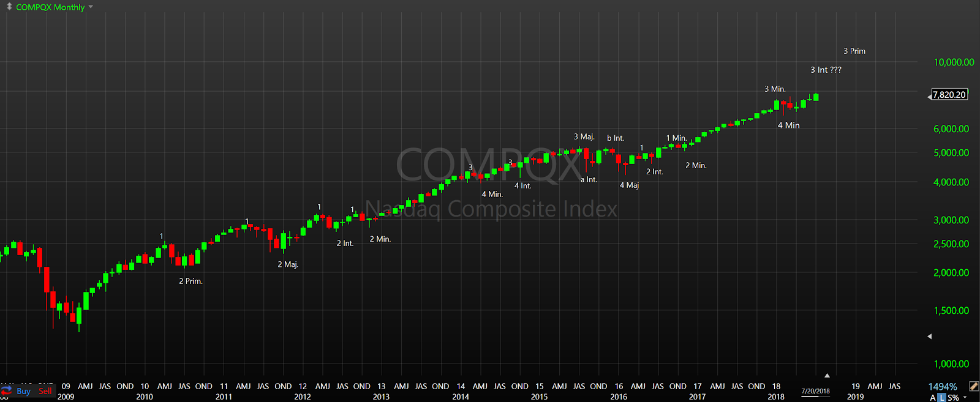Select the '2 Min.' label near 2017
The width and height of the screenshot is (980, 402).
pos(696,165)
